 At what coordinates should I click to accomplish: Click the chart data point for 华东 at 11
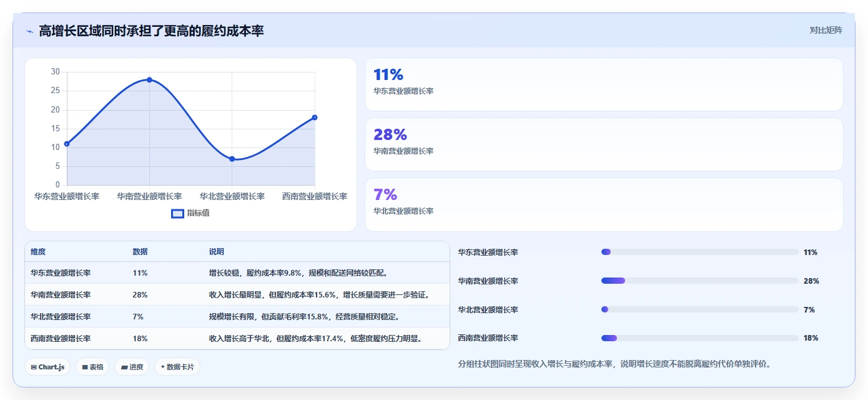coord(67,144)
